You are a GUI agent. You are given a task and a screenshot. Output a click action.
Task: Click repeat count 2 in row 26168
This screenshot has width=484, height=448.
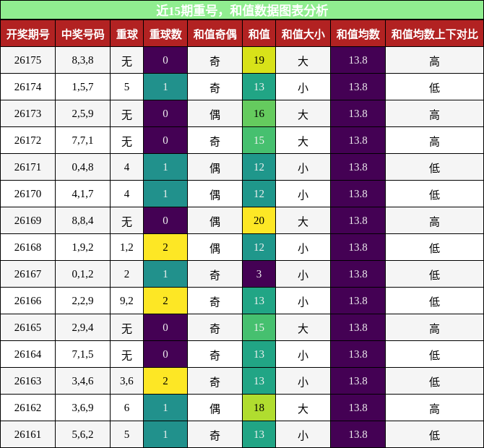165,247
